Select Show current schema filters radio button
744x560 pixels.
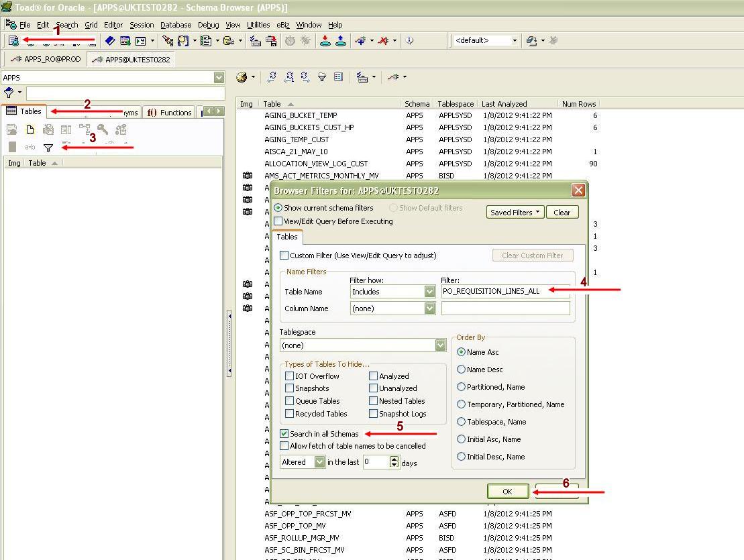coord(278,208)
